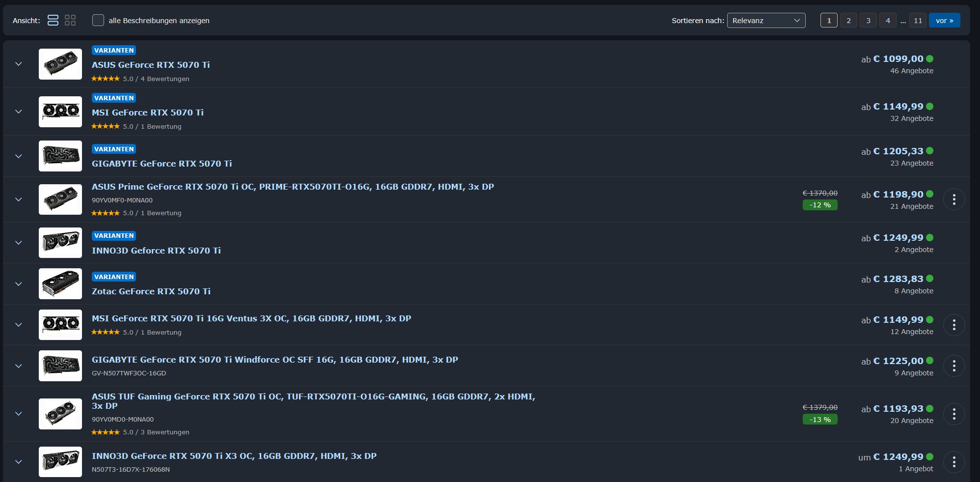Image resolution: width=980 pixels, height=482 pixels.
Task: Open GIGABYTE Windforce OC SFF thumbnail
Action: coord(60,366)
